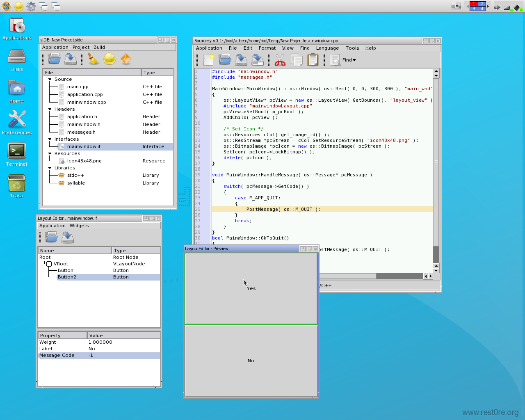Open the Applications desktop icon

(x=17, y=28)
